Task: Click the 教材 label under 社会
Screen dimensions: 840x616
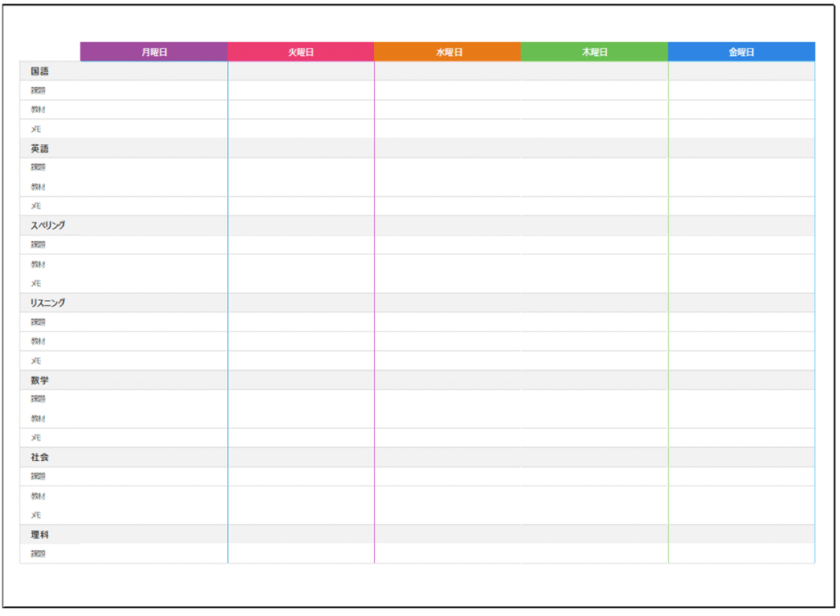Action: point(38,496)
